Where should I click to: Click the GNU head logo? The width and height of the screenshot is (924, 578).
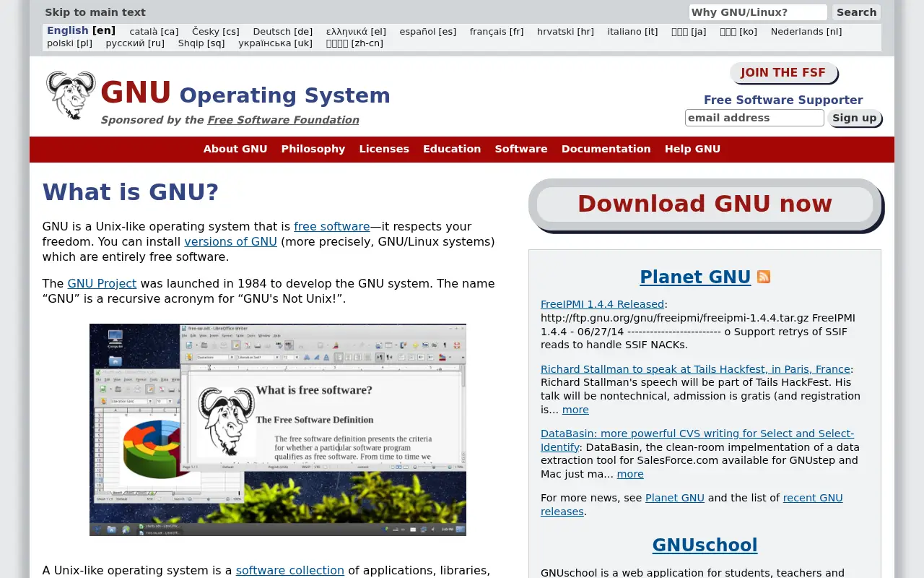[x=71, y=95]
